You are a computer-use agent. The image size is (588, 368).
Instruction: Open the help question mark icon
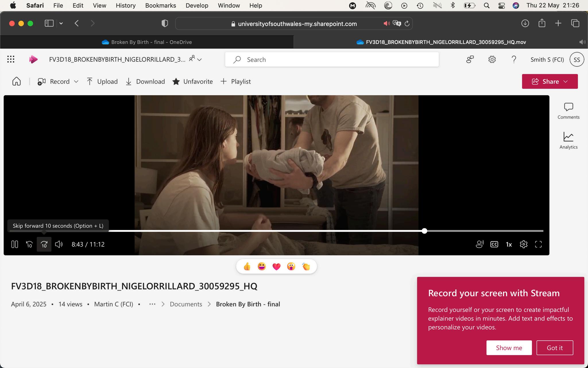514,60
